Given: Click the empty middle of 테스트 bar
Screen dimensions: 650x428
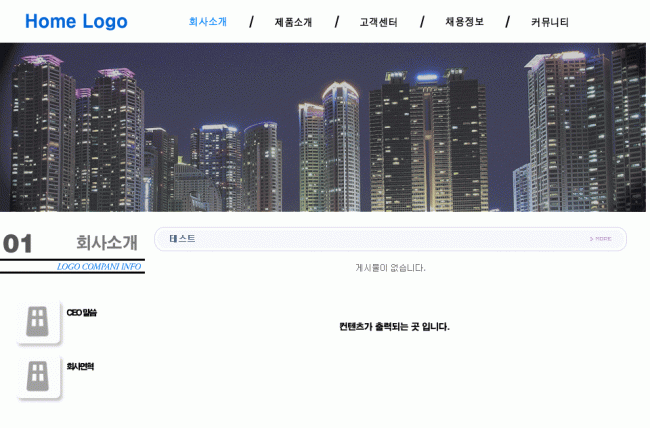Looking at the screenshot, I should point(390,239).
